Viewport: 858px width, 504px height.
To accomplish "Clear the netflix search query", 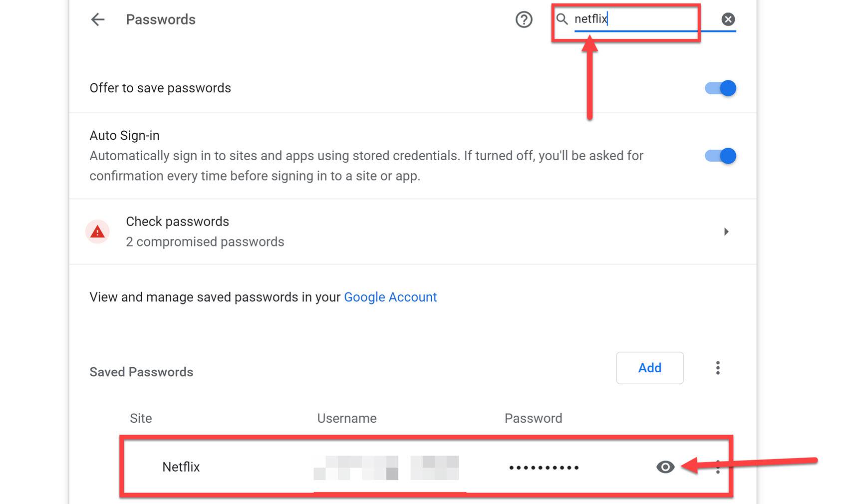I will (727, 18).
